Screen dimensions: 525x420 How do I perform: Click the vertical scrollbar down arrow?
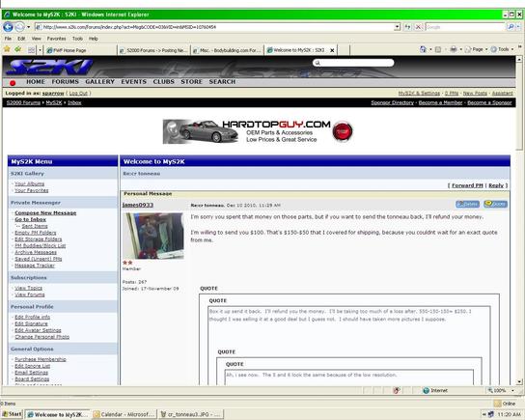coord(519,381)
